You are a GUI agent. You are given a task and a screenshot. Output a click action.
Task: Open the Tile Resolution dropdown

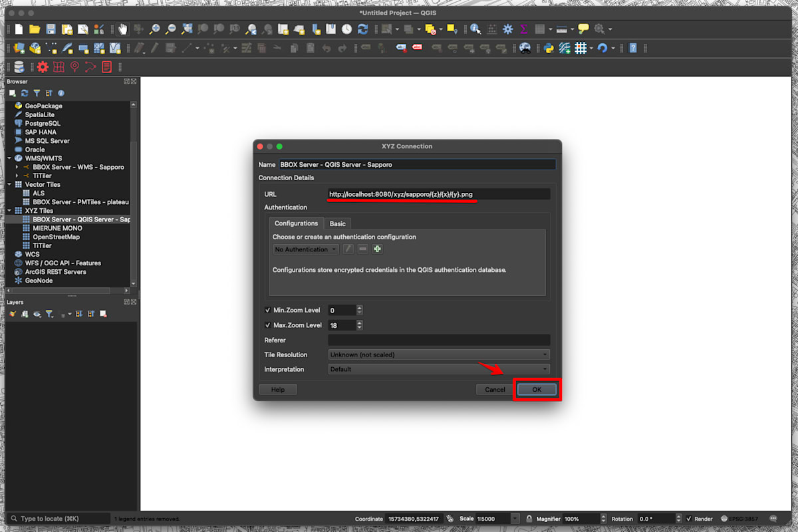(439, 354)
